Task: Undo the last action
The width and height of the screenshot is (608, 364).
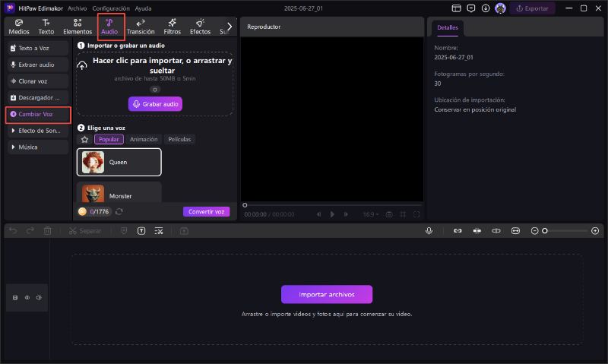Action: (x=13, y=231)
